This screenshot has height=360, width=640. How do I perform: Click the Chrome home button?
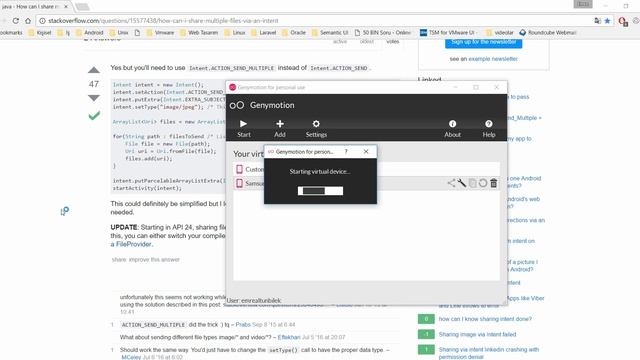[28, 20]
